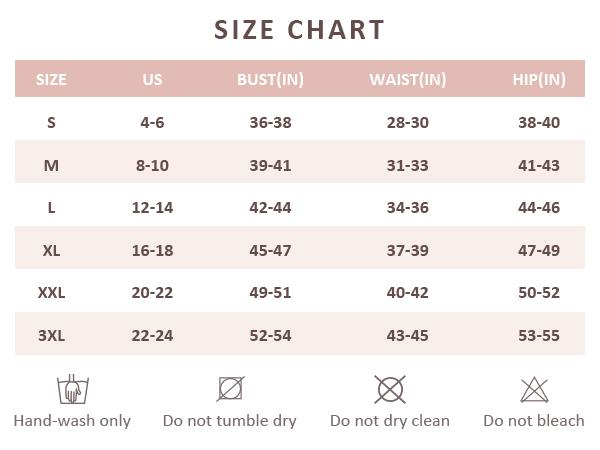This screenshot has height=450, width=600.
Task: Select the 3XL size row label
Action: click(51, 335)
